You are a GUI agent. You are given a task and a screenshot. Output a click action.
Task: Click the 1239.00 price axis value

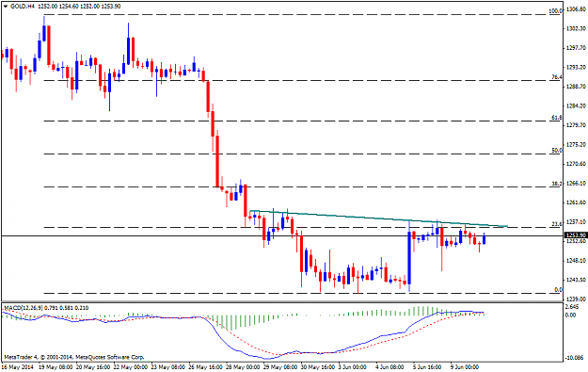[576, 299]
